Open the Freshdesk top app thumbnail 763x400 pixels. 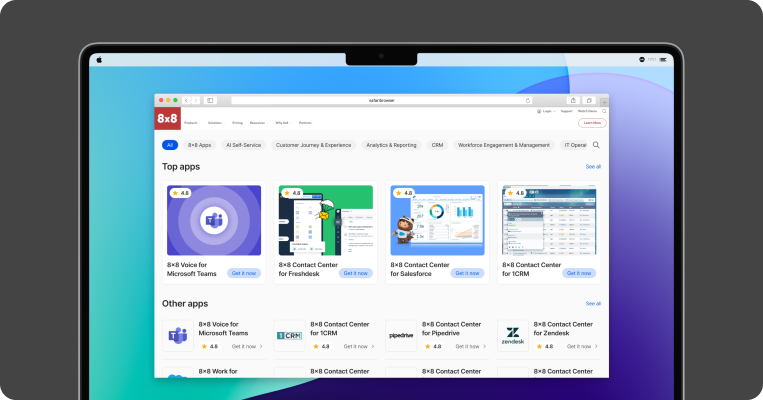tap(326, 220)
